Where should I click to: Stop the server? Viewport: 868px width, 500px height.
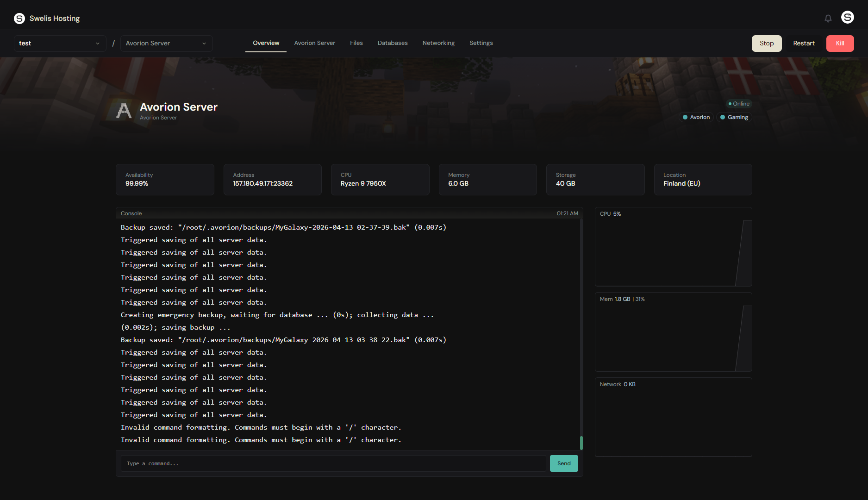767,44
